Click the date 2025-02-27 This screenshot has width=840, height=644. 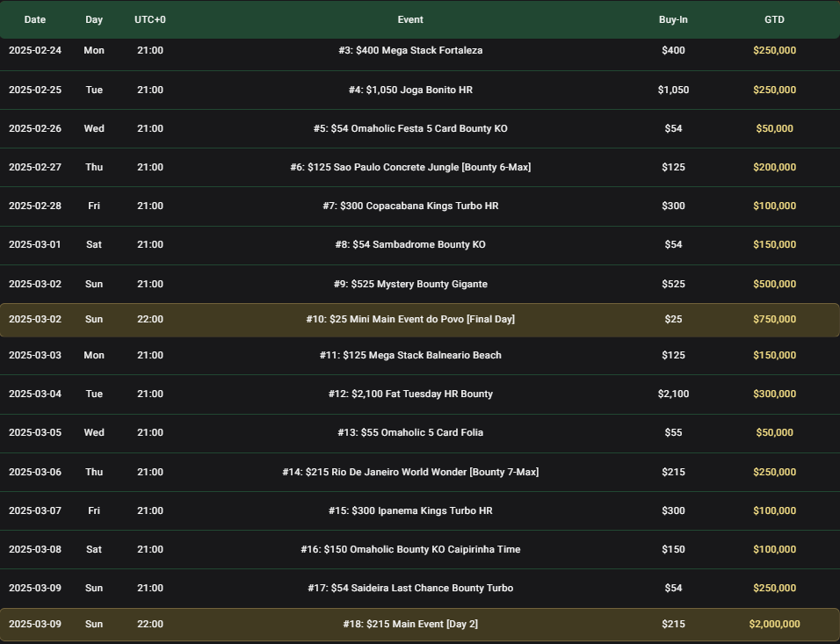click(35, 167)
